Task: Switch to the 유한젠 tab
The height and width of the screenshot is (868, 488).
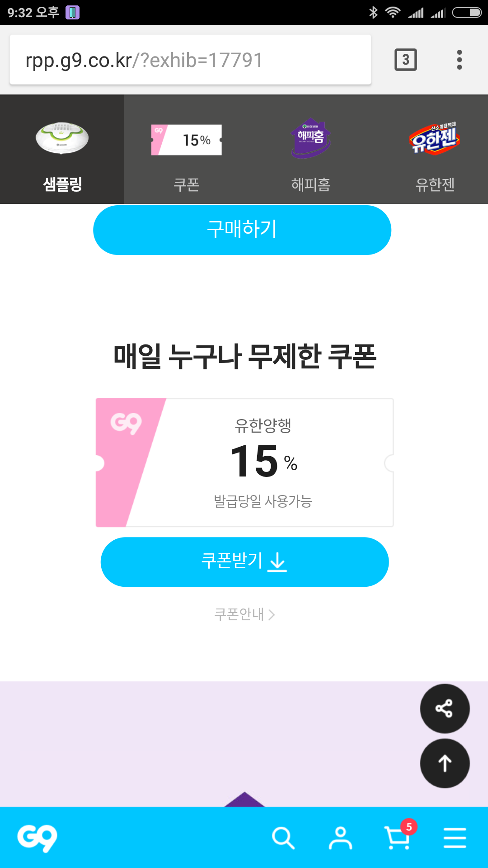Action: point(435,150)
